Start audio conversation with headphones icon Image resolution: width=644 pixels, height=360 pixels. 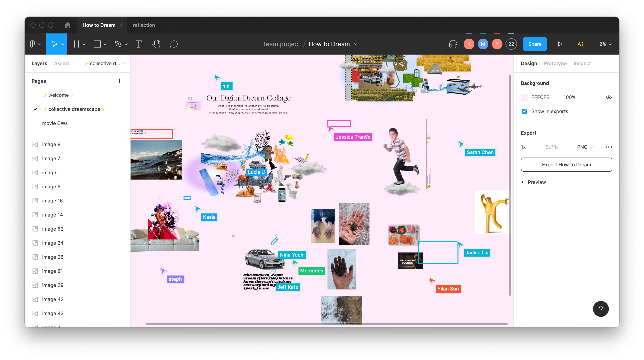coord(453,44)
